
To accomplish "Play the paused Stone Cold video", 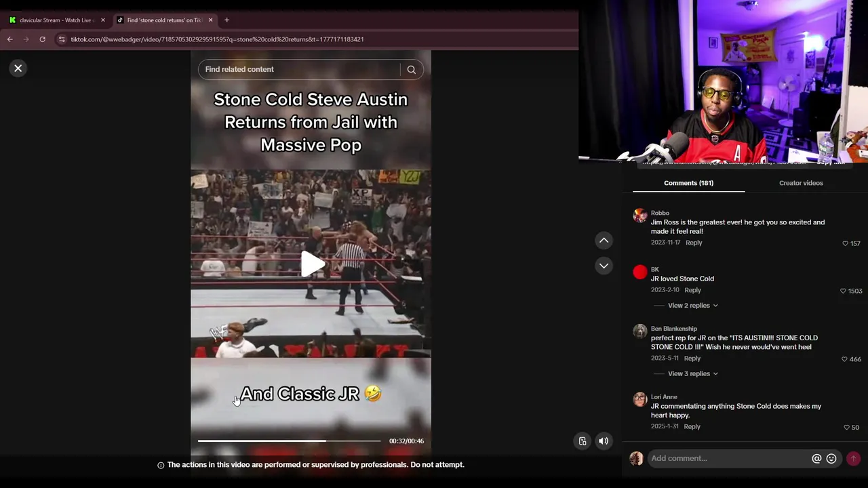I will coord(311,264).
